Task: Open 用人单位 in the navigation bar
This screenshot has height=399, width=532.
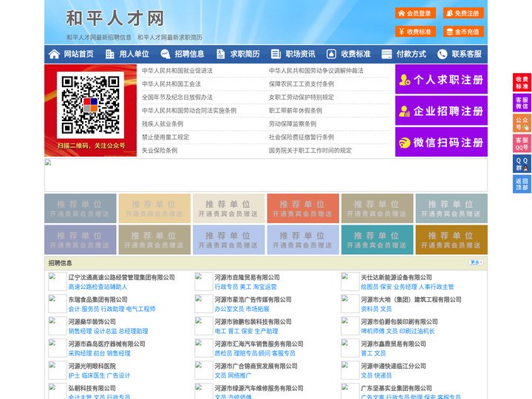Action: coord(134,54)
